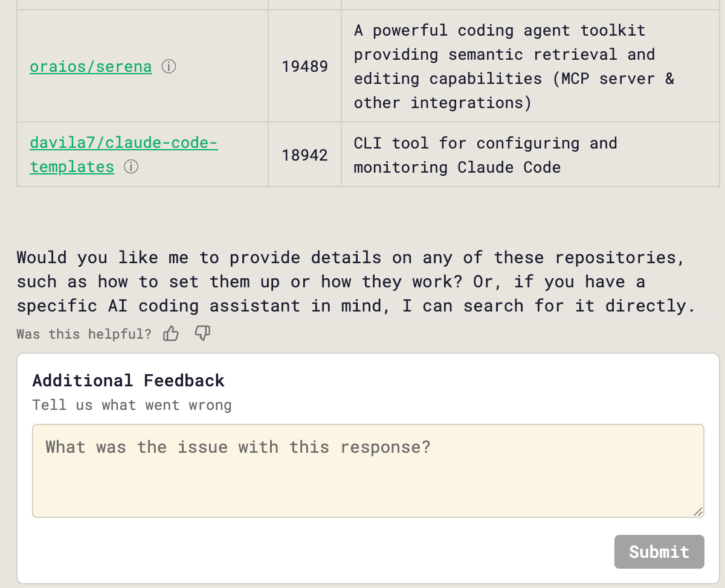
Task: Click the 'Additional Feedback' heading
Action: point(128,380)
